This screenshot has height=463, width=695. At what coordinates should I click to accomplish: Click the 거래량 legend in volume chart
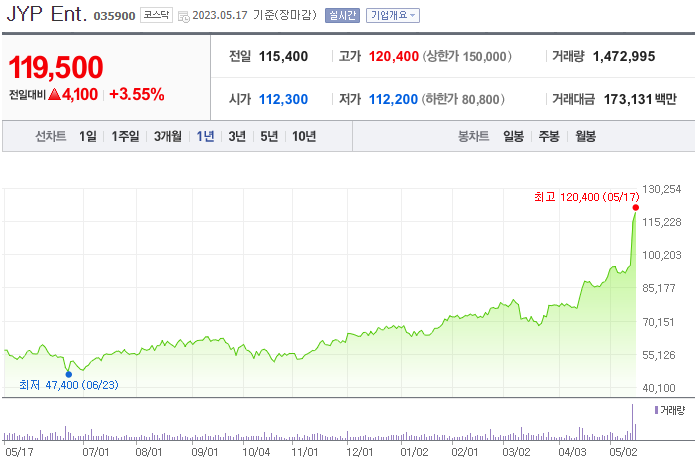tap(670, 410)
